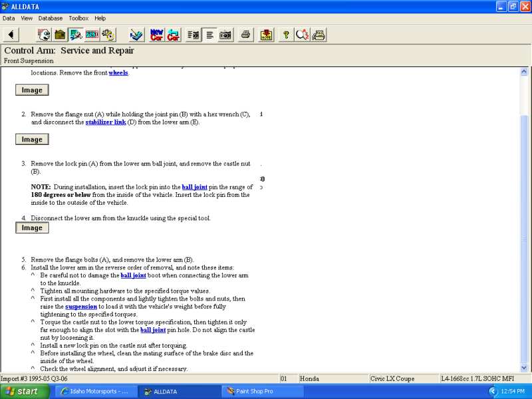Click the key icon in toolbar
532x399 pixels.
coord(286,35)
